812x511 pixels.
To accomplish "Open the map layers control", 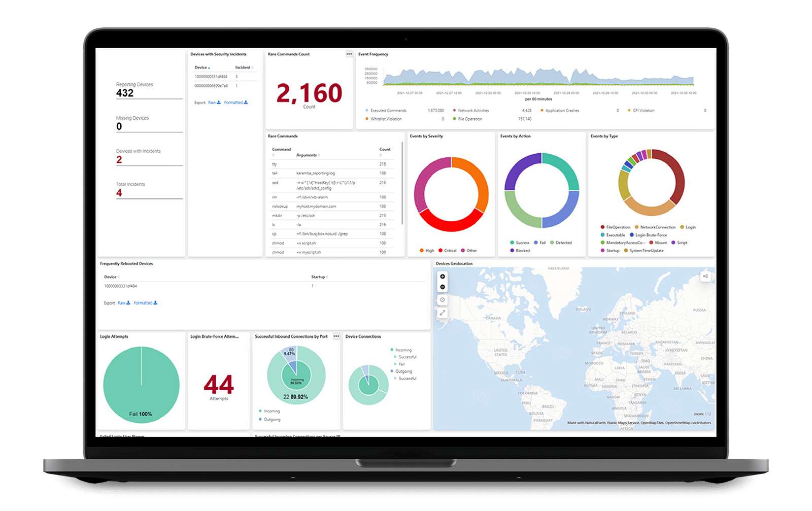I will [705, 277].
